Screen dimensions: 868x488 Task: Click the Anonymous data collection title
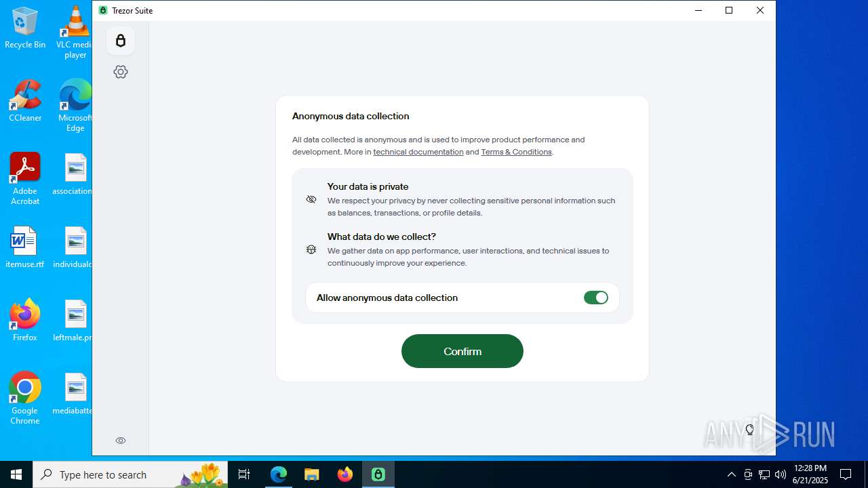pos(351,116)
